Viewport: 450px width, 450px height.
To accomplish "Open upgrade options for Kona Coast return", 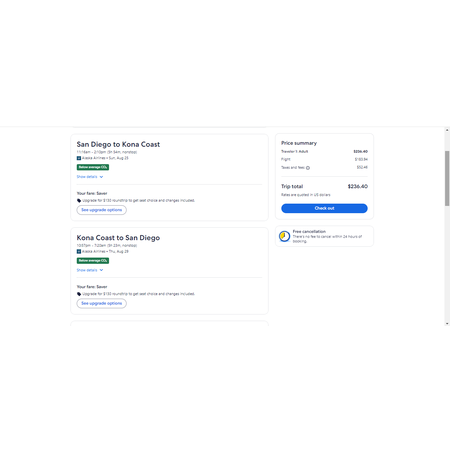I will [x=102, y=303].
